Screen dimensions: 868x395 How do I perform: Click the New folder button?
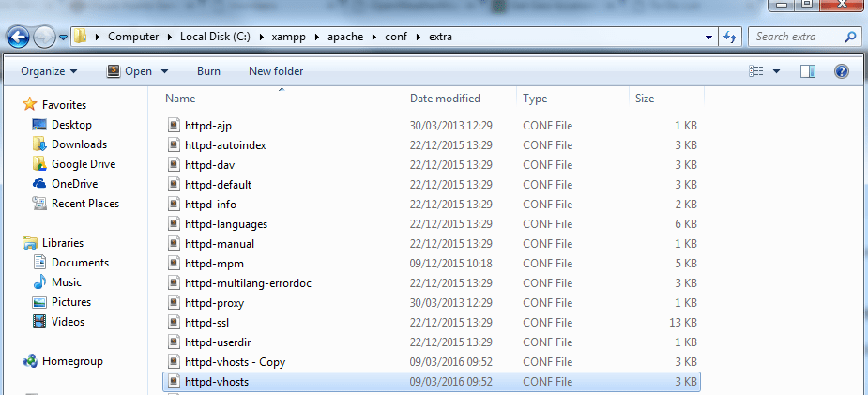pyautogui.click(x=276, y=71)
